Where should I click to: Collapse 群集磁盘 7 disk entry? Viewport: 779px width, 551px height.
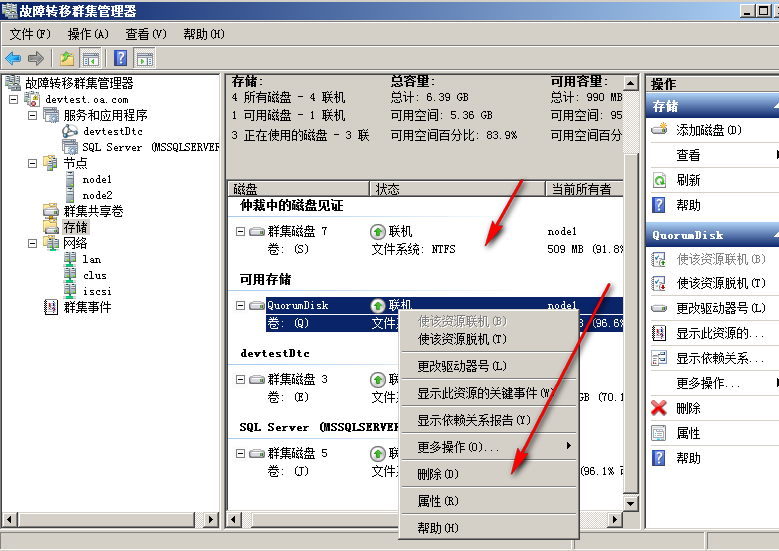click(x=240, y=232)
